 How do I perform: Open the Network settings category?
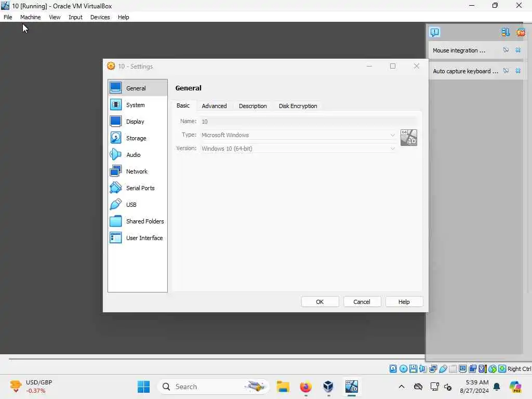[x=137, y=171]
